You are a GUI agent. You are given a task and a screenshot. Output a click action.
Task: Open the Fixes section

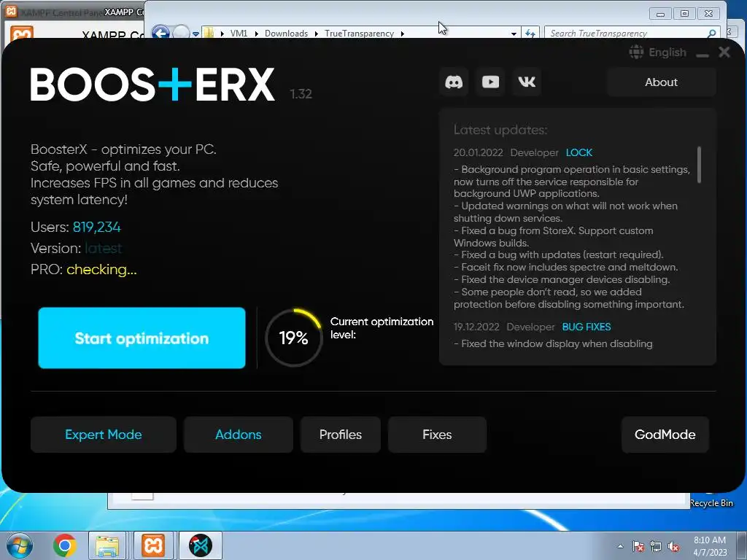[437, 435]
